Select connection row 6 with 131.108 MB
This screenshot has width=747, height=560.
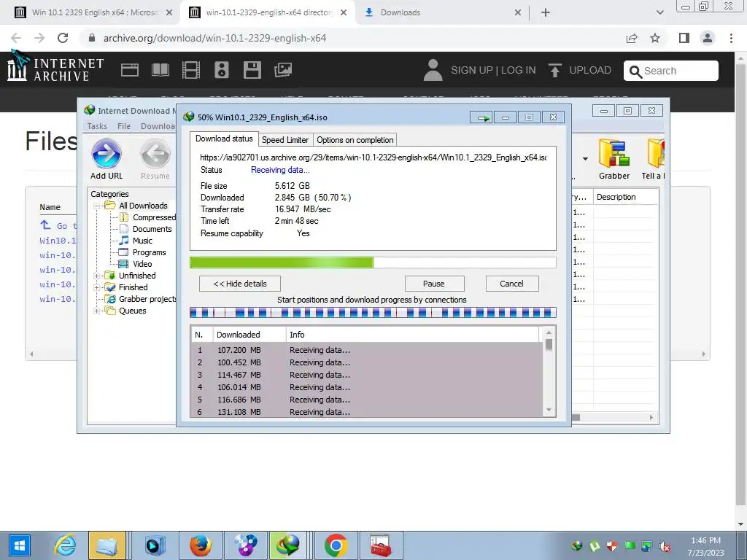367,412
